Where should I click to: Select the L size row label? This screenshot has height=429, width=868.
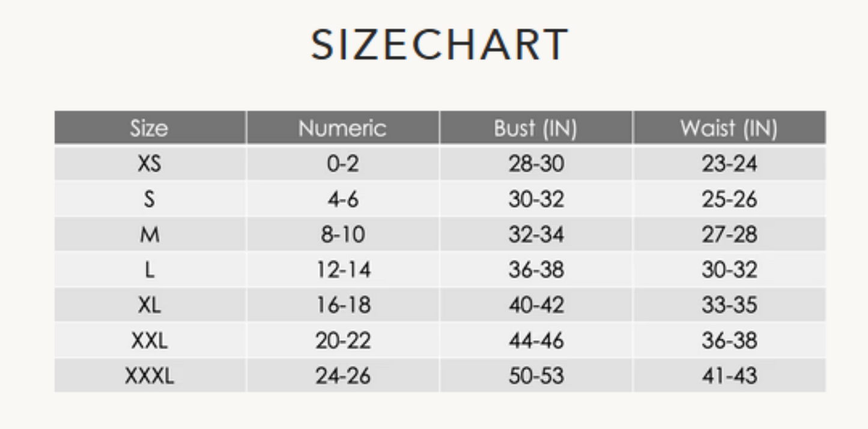tap(149, 270)
